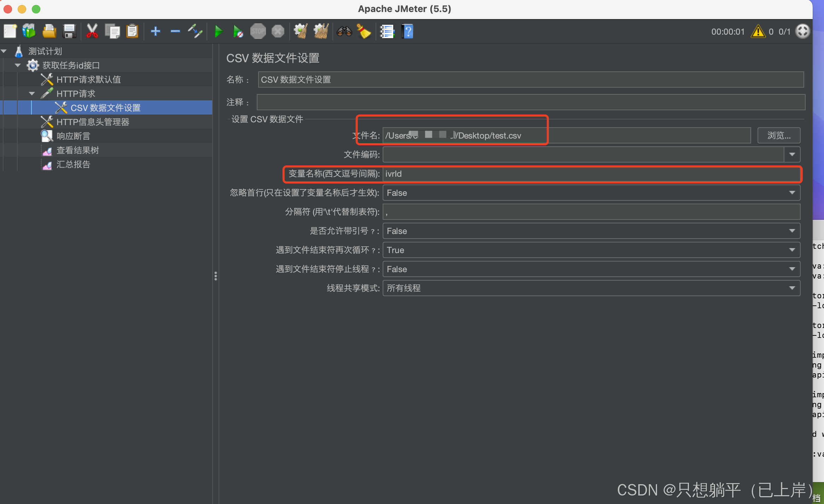The image size is (824, 504).
Task: Click the Function helper list icon
Action: pyautogui.click(x=387, y=32)
